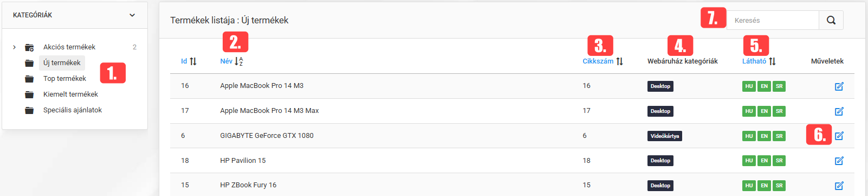This screenshot has height=196, width=868.
Task: Toggle EN badge on GIGABYTE GeForce row
Action: click(x=764, y=136)
